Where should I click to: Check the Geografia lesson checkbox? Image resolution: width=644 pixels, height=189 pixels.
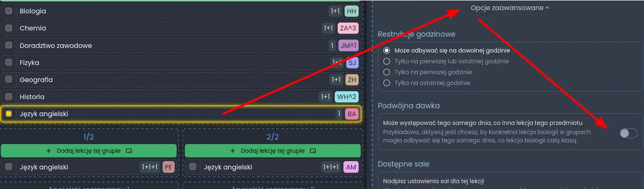8,80
